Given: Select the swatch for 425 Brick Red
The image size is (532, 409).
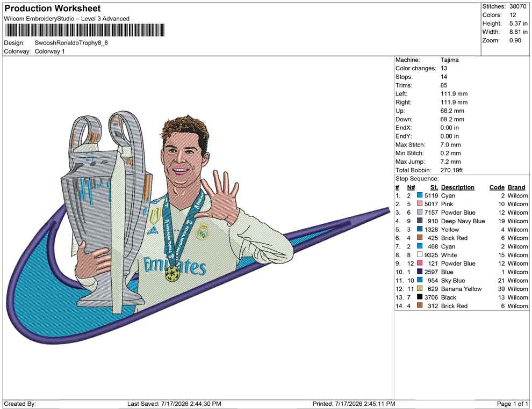Looking at the screenshot, I should [x=420, y=238].
